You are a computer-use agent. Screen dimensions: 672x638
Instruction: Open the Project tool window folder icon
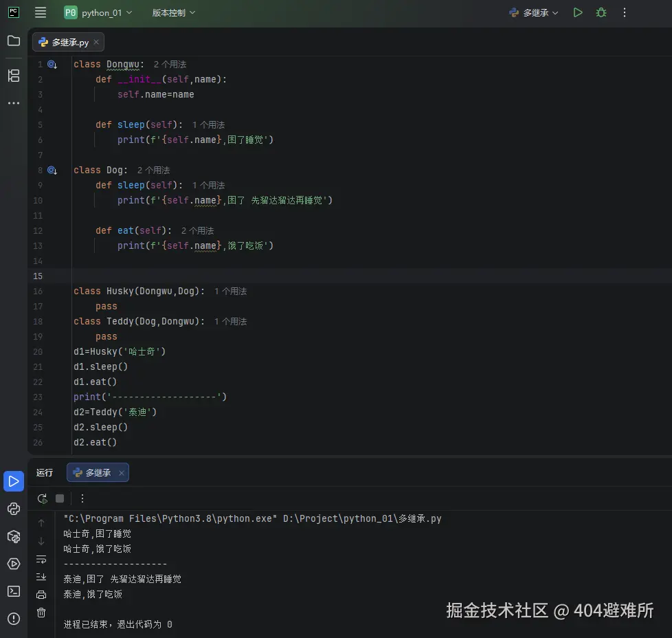click(14, 41)
